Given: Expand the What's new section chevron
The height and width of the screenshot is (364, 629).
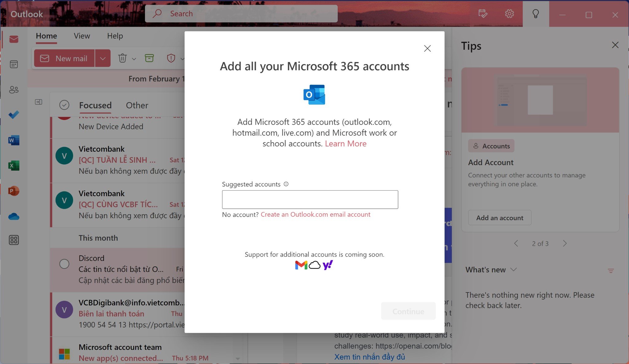Looking at the screenshot, I should point(514,269).
